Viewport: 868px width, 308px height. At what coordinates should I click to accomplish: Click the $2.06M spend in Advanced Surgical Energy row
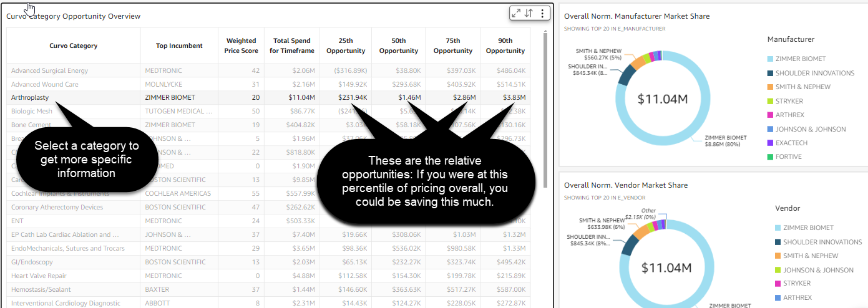point(303,70)
